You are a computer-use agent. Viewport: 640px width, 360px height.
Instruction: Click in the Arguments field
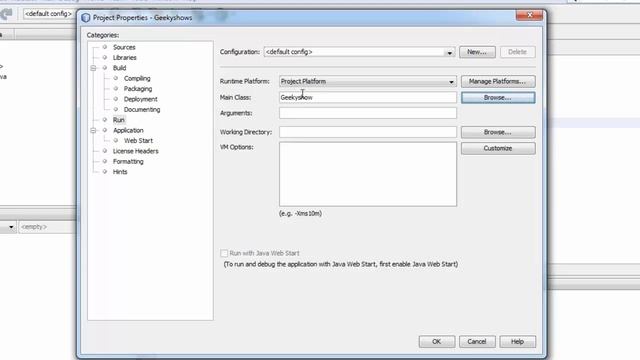point(368,113)
